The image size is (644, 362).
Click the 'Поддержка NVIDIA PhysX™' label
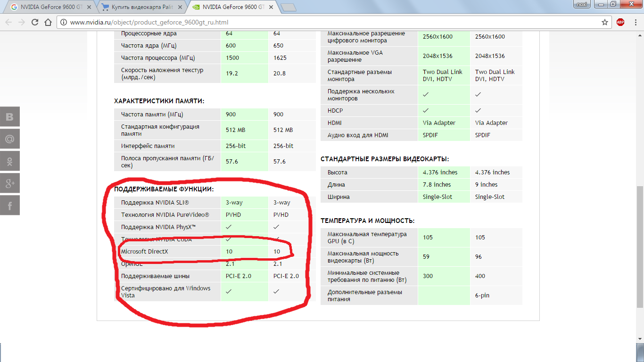[158, 227]
